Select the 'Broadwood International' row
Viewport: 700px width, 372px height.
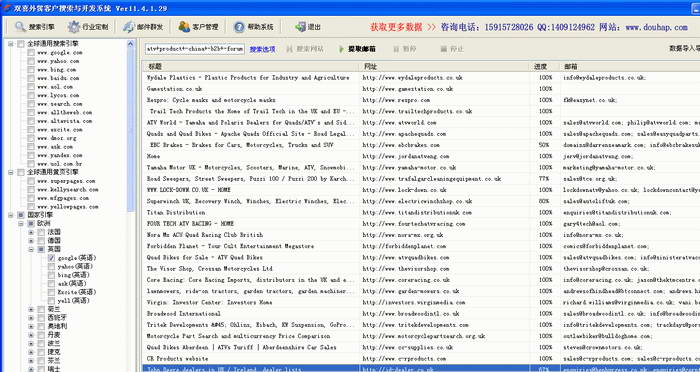click(183, 314)
